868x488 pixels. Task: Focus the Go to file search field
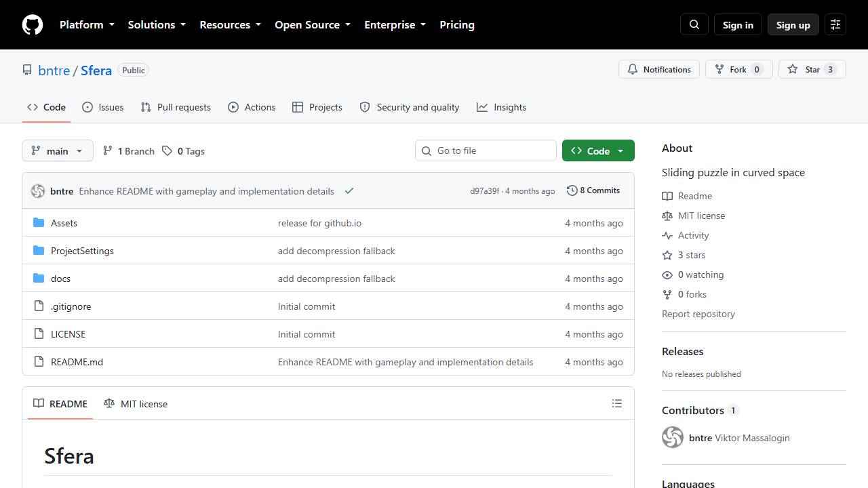(486, 150)
